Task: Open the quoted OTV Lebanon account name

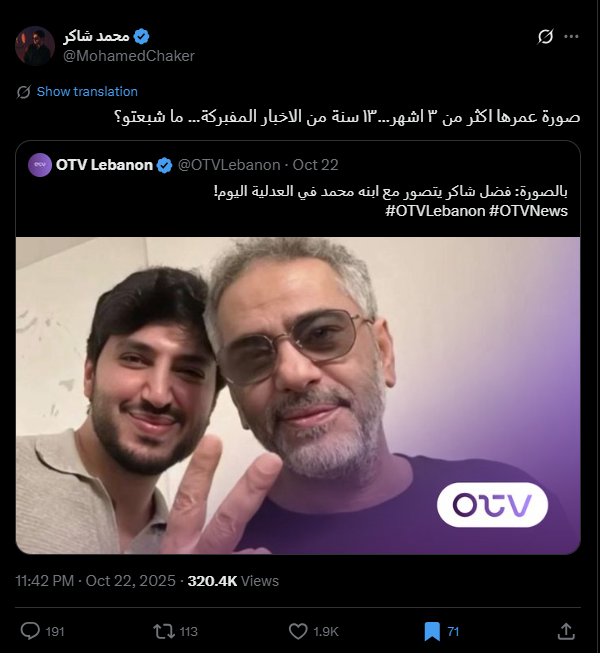Action: (x=104, y=165)
